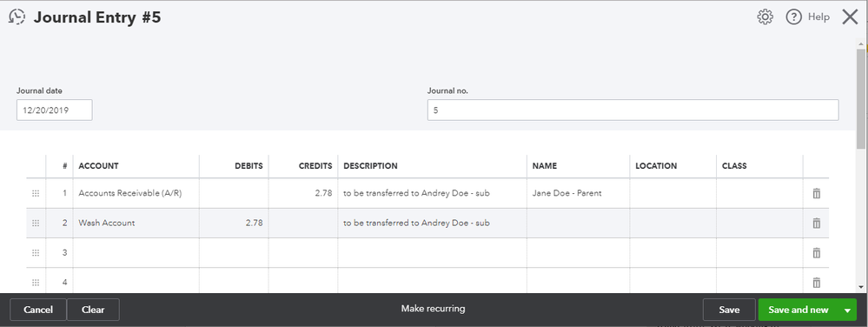The image size is (868, 327).
Task: Click the Journal no. field
Action: pos(633,110)
